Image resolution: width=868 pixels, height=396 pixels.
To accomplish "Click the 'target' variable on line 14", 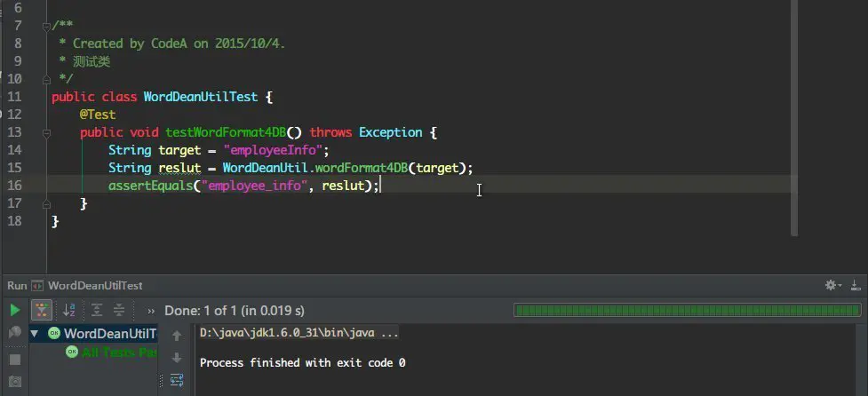I will 179,150.
